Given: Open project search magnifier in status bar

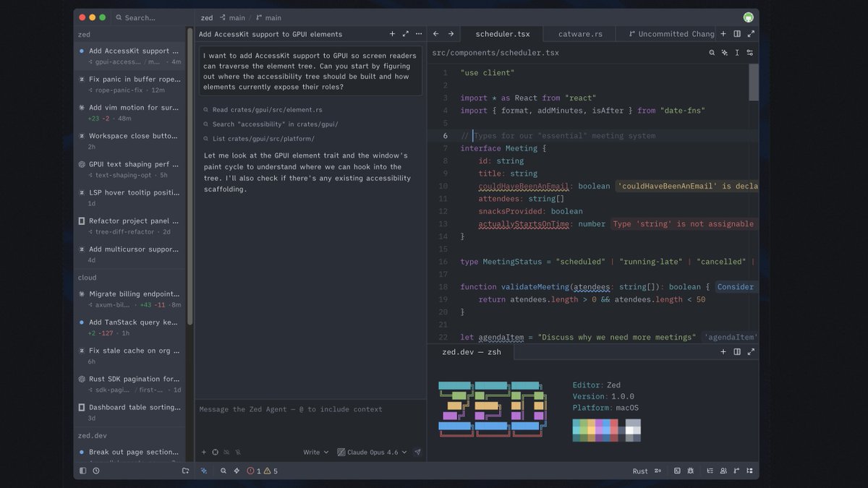Looking at the screenshot, I should [224, 471].
